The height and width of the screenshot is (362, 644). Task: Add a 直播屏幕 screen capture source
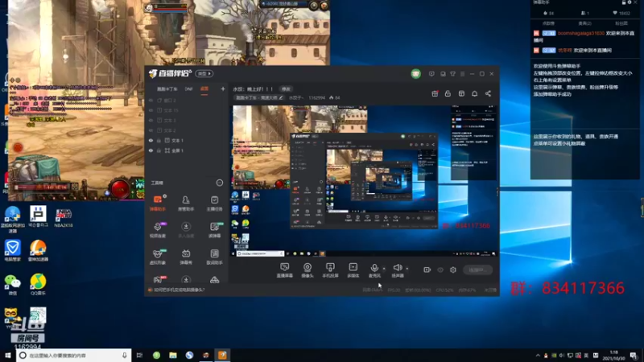pos(284,270)
